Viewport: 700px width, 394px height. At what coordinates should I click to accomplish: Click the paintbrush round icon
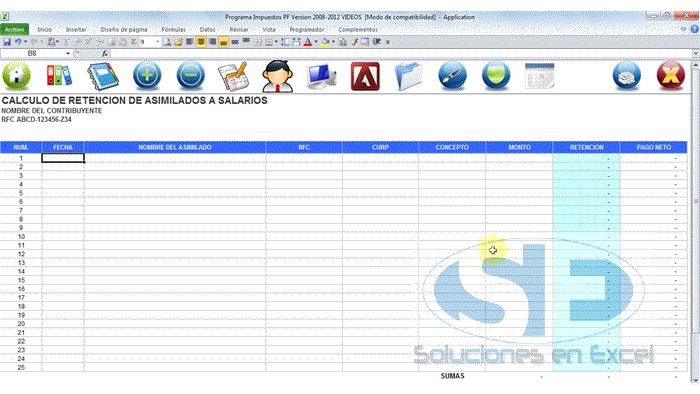452,76
